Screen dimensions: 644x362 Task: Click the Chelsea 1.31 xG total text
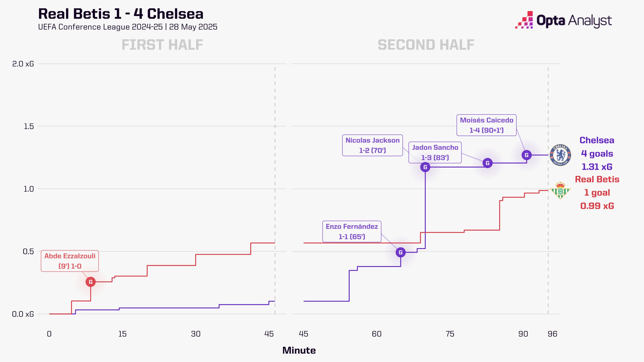click(x=597, y=167)
